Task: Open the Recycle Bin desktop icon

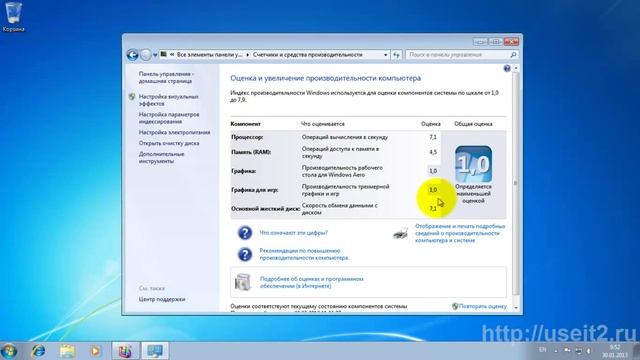Action: coord(13,16)
